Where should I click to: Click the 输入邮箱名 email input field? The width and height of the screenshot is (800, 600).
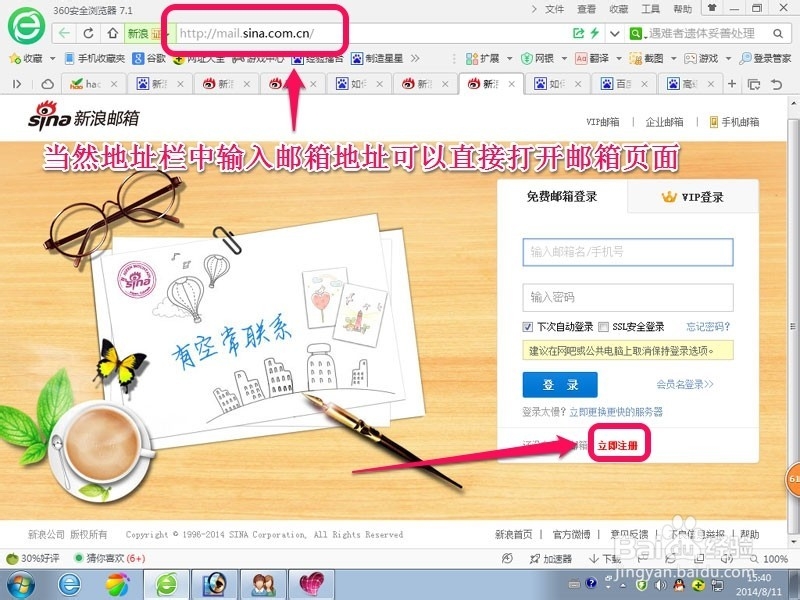626,253
